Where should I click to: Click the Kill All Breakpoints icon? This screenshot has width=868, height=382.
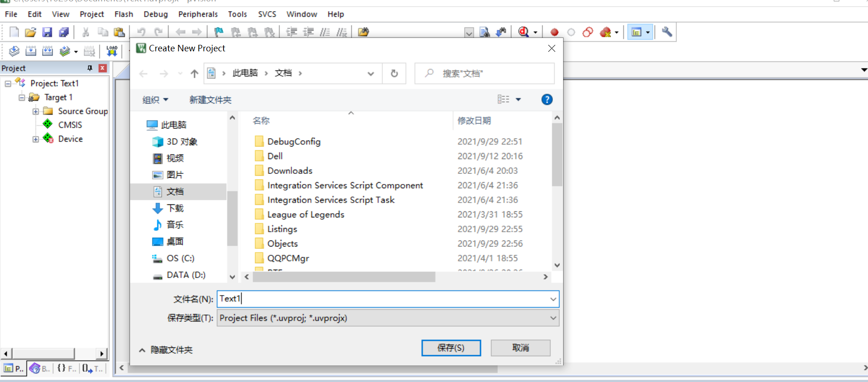[x=605, y=32]
